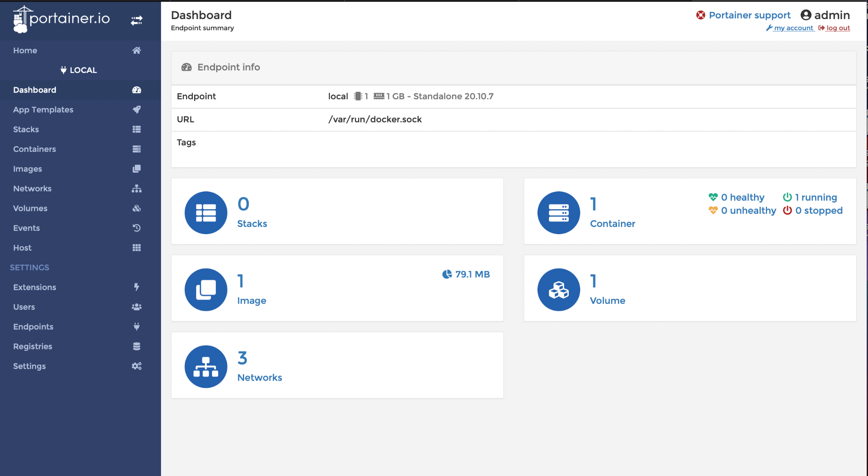Click the log out link
This screenshot has width=868, height=476.
pos(838,28)
